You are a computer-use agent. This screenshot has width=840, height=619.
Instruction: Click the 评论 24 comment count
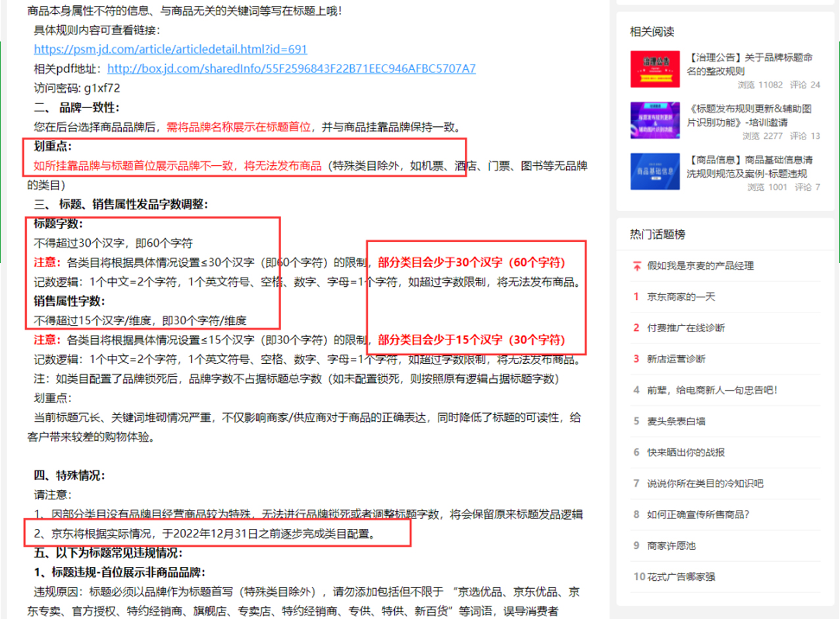click(x=805, y=85)
